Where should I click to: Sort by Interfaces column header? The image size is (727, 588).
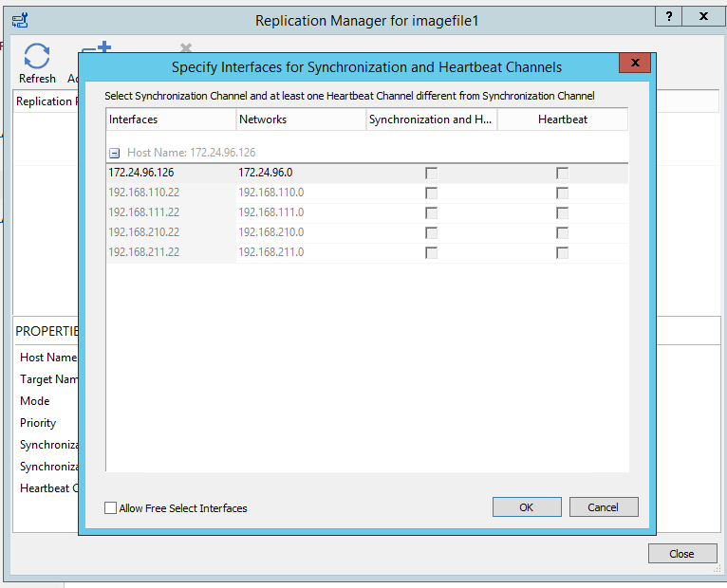click(x=171, y=119)
